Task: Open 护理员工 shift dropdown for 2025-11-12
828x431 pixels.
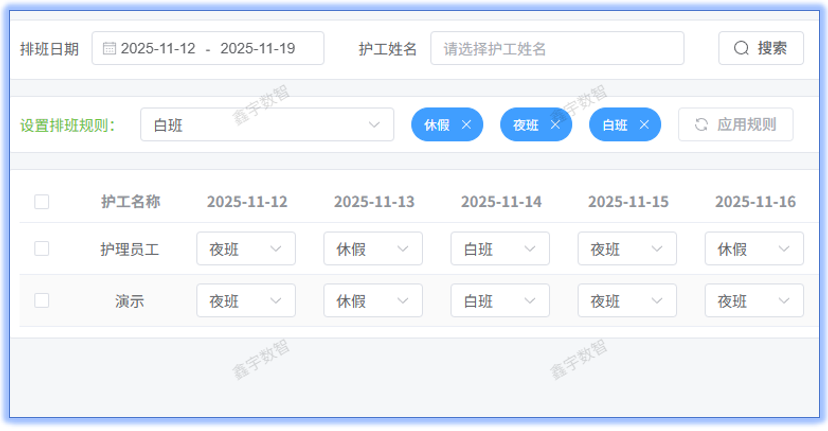Action: 246,249
